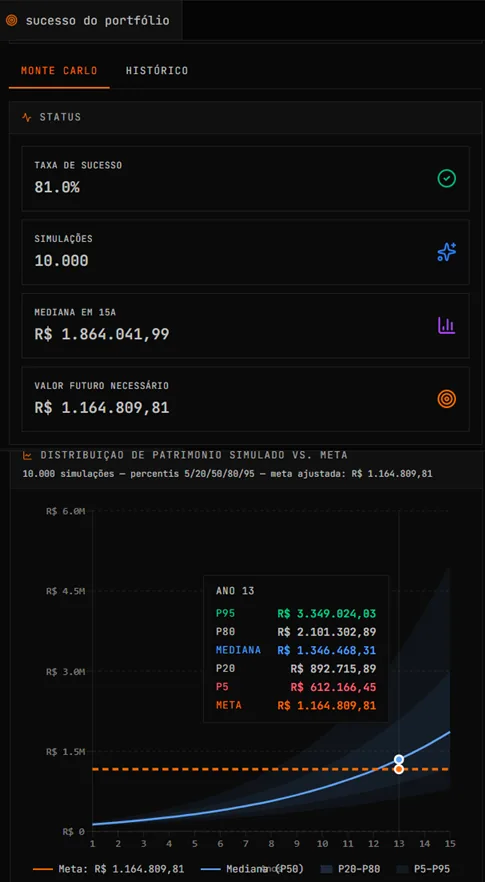Click the blue sparkles icon in Simulações card

(447, 252)
